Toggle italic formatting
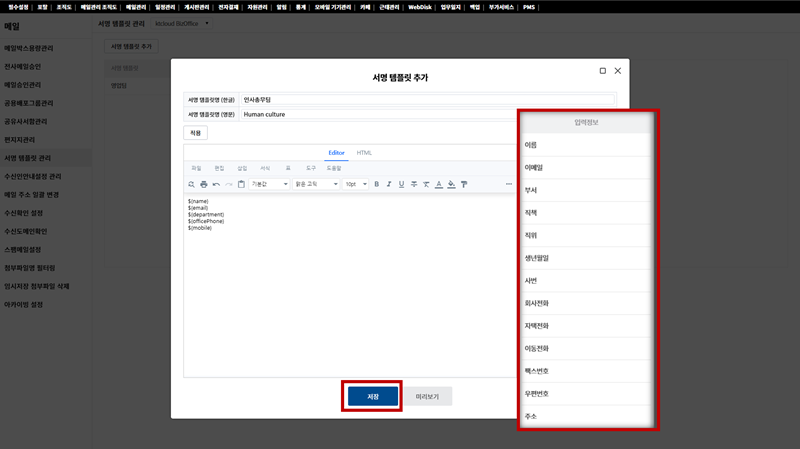 [389, 184]
